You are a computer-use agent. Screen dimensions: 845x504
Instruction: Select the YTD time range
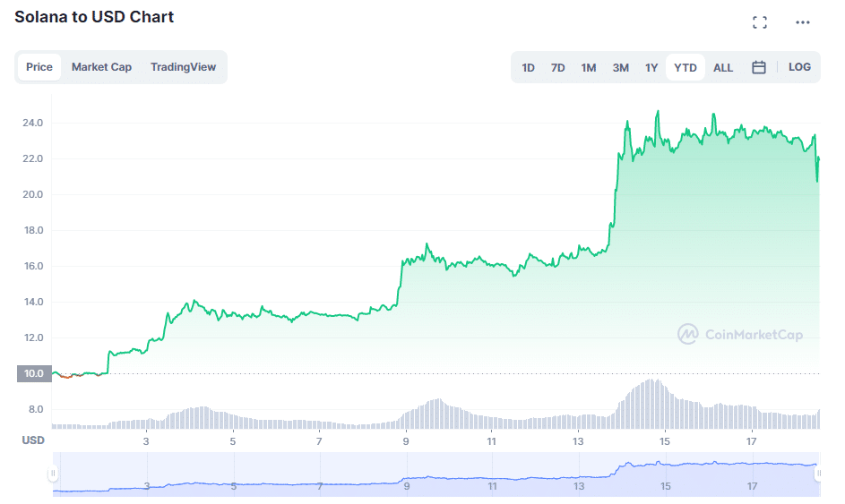(x=685, y=67)
